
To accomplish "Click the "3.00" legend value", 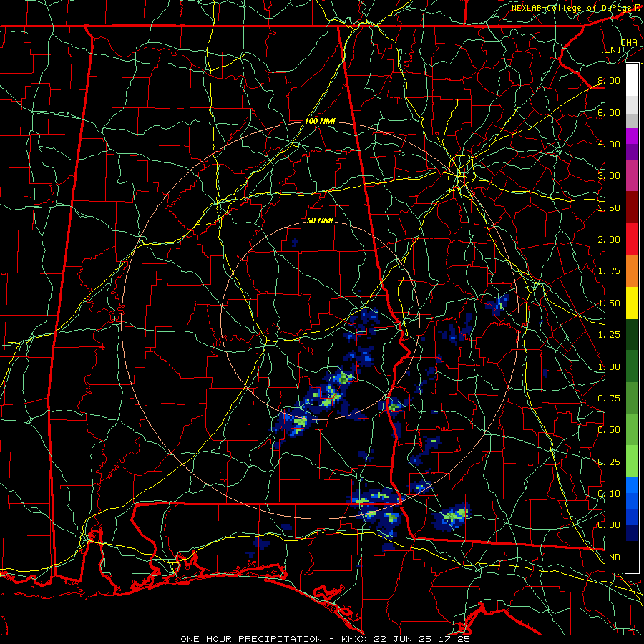I will click(x=609, y=176).
